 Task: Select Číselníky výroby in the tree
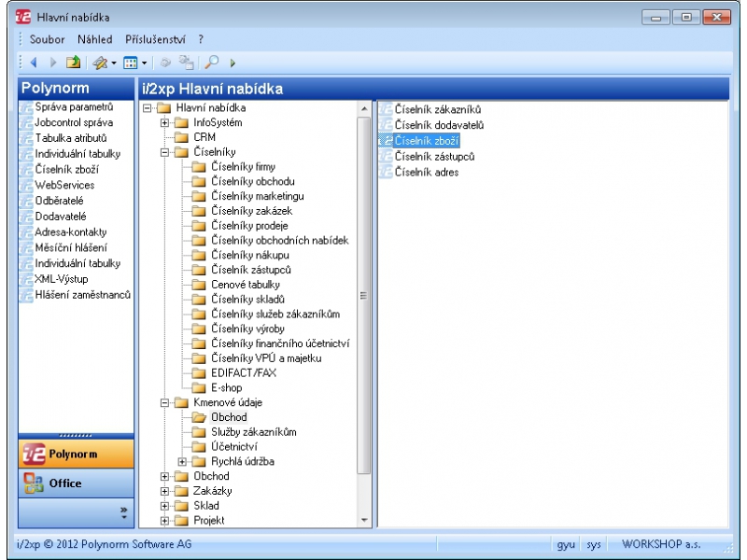point(247,329)
